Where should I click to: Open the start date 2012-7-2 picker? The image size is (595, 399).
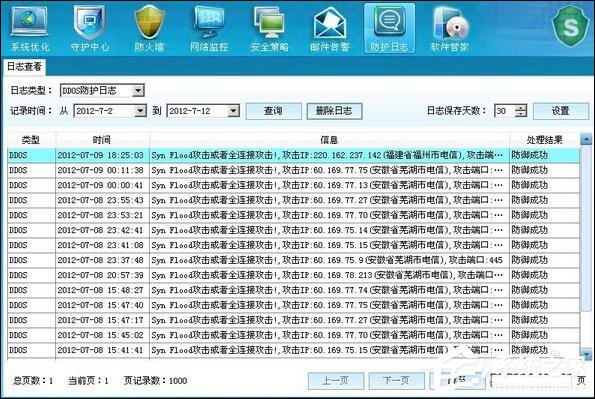[x=140, y=111]
